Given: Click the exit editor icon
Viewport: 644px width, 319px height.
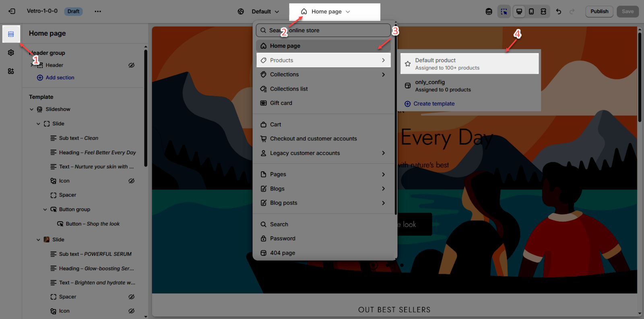Looking at the screenshot, I should tap(12, 11).
